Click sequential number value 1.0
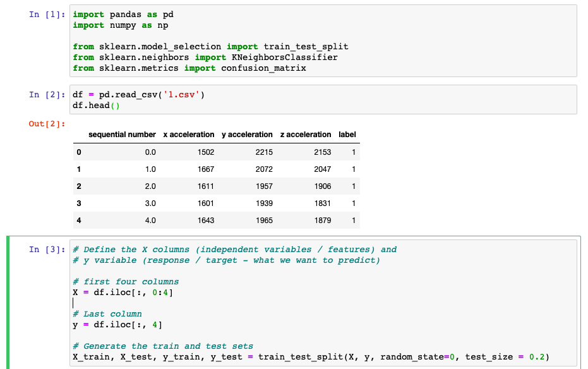The width and height of the screenshot is (588, 369). point(150,169)
